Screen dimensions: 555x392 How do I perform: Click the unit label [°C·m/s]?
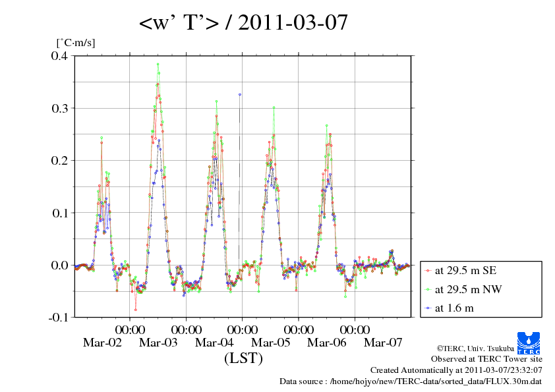[76, 43]
